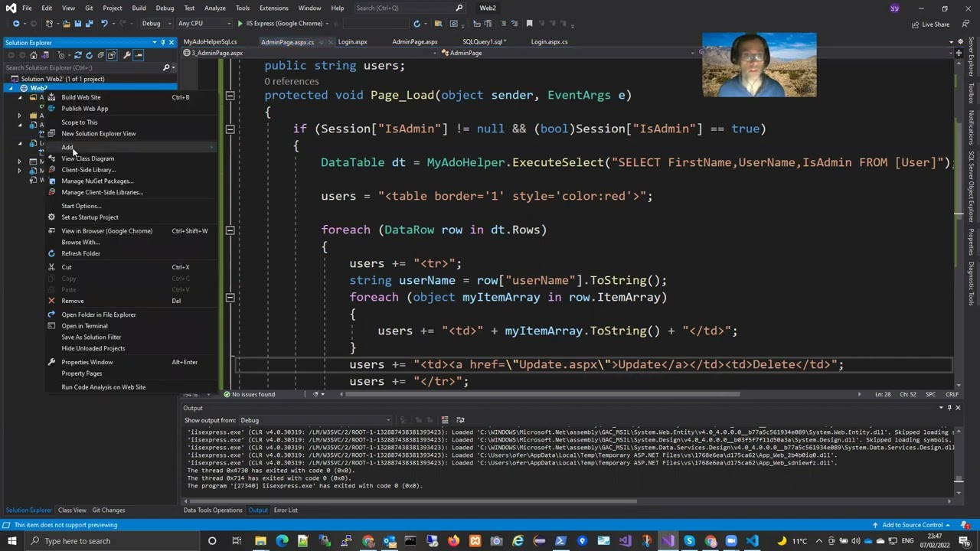Collapse Web2 project tree node
The width and height of the screenshot is (980, 551).
(11, 89)
